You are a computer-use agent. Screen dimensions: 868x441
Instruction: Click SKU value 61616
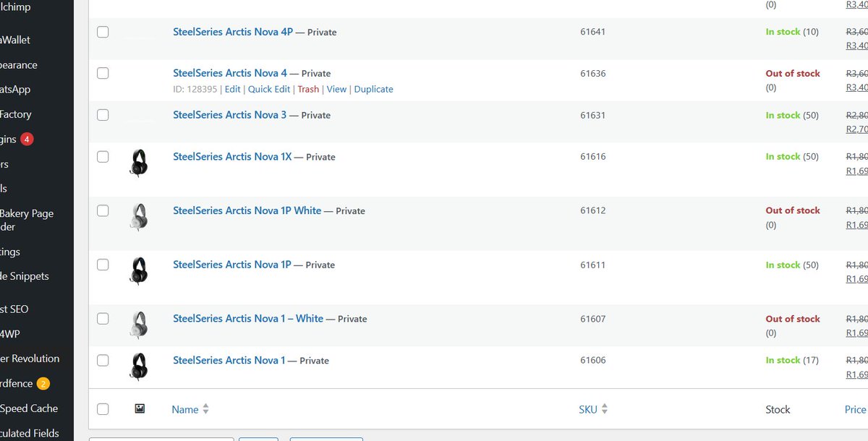click(x=592, y=156)
